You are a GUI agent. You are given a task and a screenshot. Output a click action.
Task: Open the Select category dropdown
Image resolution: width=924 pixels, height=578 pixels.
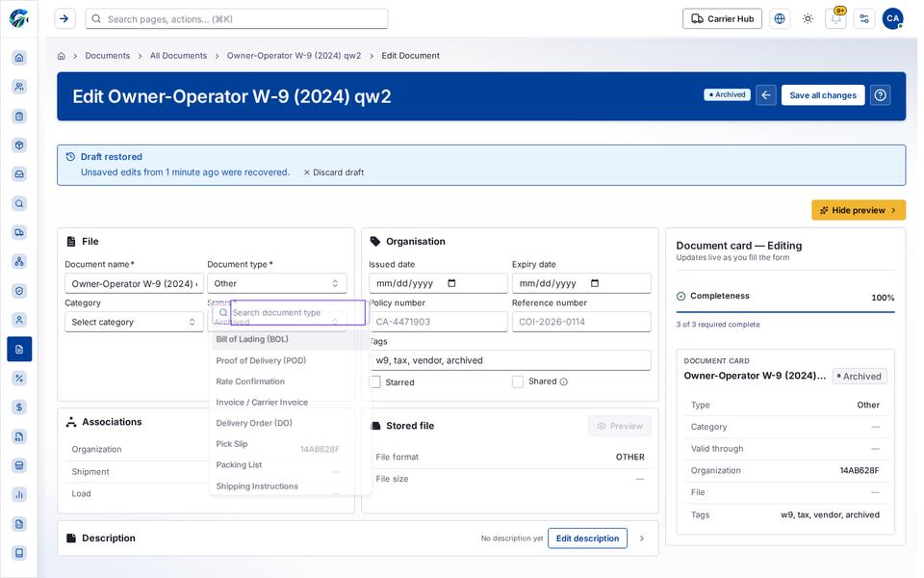(x=135, y=322)
